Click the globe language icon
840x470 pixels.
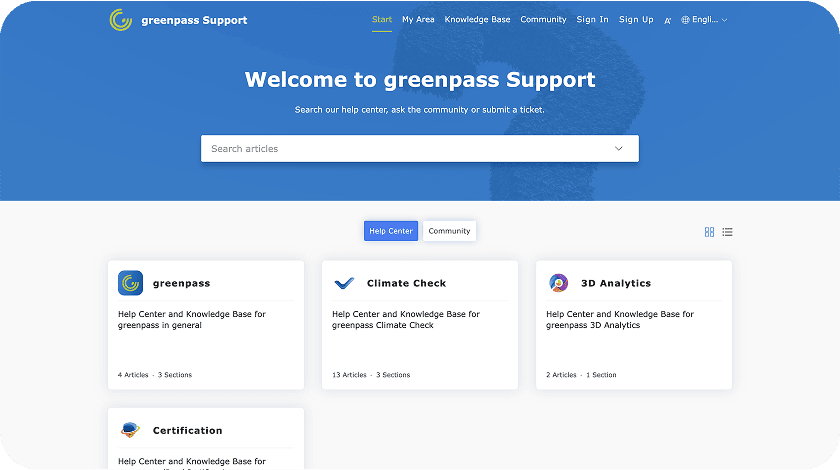tap(685, 20)
